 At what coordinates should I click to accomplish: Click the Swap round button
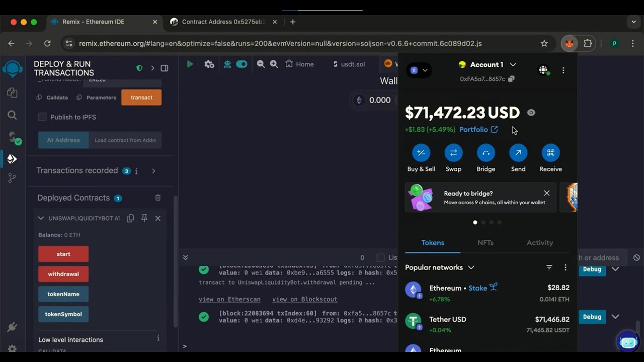(x=453, y=153)
